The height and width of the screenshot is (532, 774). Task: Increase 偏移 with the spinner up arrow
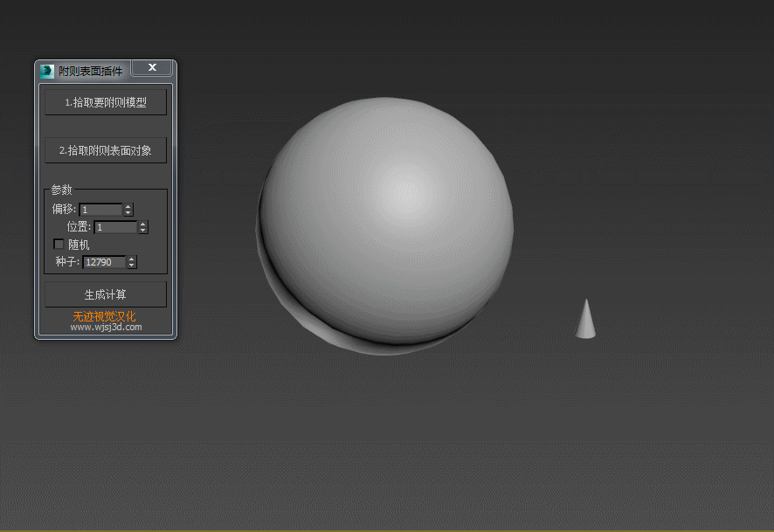[128, 206]
